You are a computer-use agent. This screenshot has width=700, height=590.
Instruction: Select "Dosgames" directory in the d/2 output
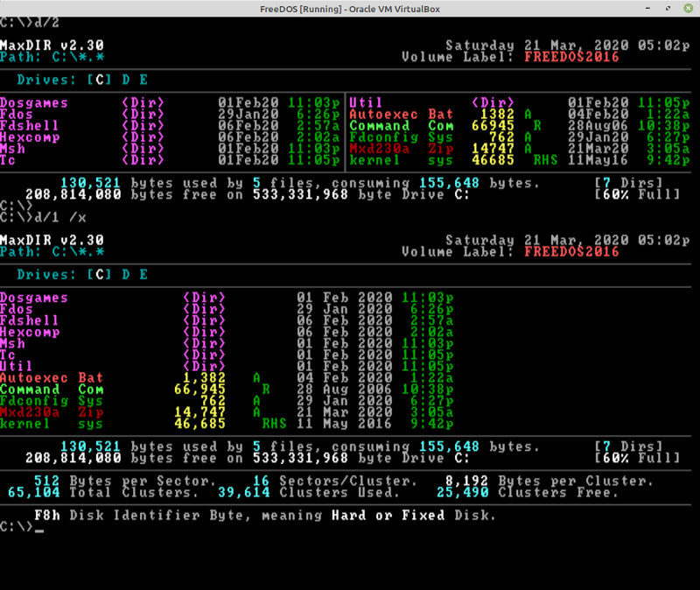(x=34, y=102)
